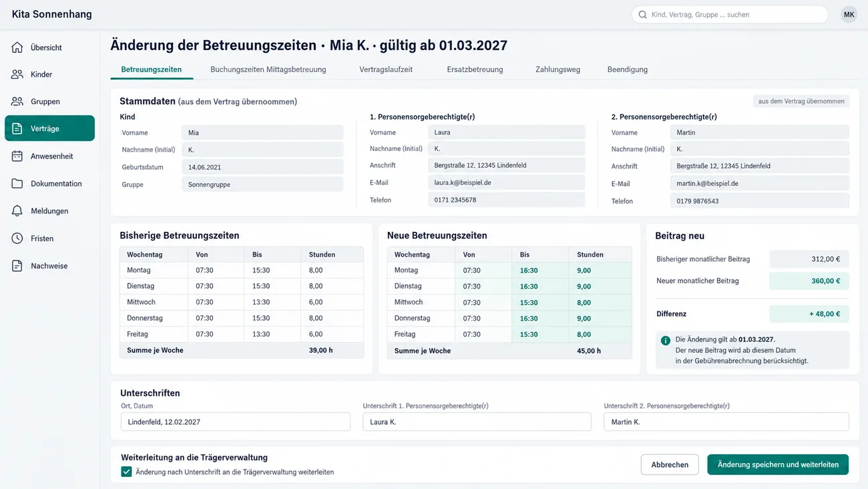Image resolution: width=868 pixels, height=489 pixels.
Task: Focus the Kind, Vertrag, Gruppe search field
Action: [730, 15]
